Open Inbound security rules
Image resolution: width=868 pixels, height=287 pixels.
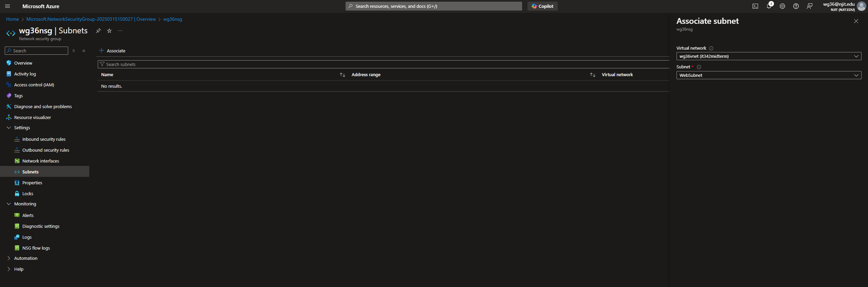pyautogui.click(x=44, y=139)
